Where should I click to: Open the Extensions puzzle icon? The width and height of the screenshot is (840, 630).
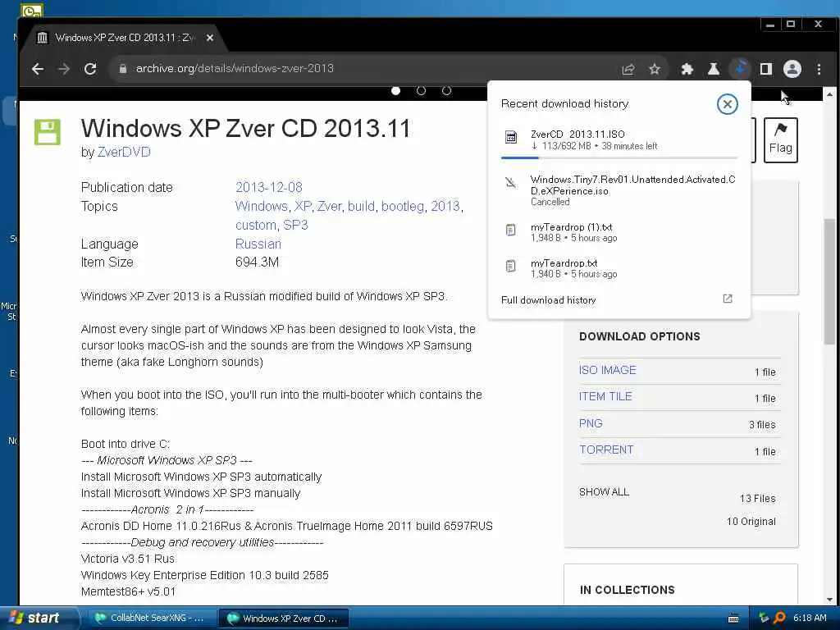point(687,69)
